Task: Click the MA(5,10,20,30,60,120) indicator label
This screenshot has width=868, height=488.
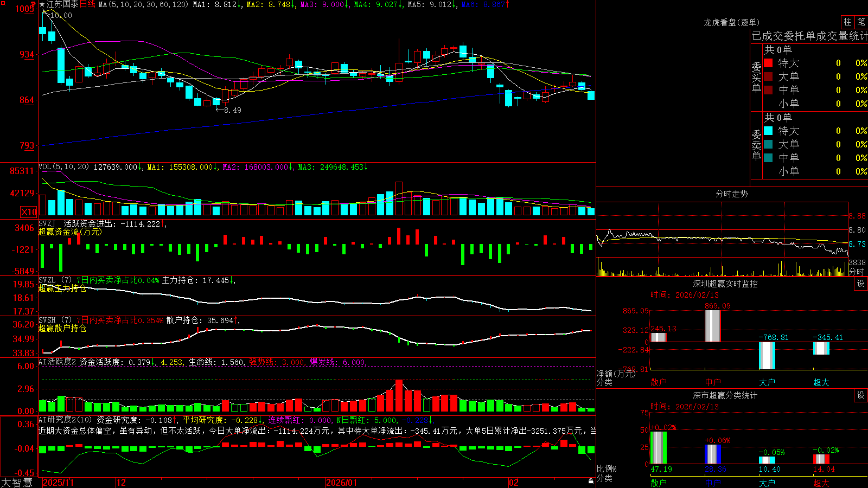Action: click(x=143, y=4)
